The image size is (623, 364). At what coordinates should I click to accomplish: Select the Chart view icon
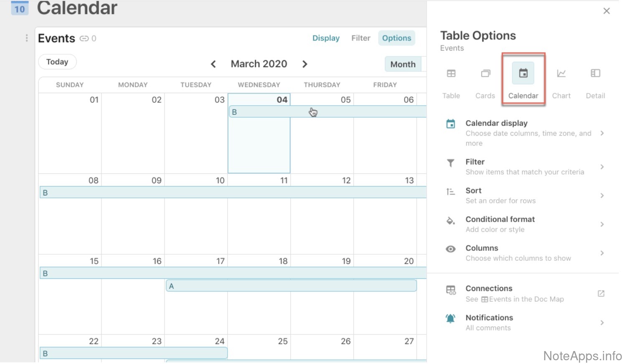tap(561, 74)
